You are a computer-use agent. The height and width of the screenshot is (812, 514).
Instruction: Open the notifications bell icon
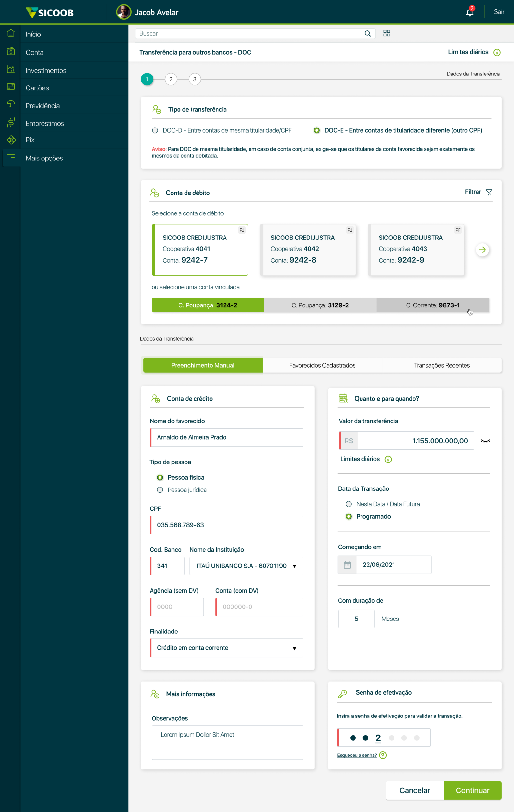click(x=469, y=12)
